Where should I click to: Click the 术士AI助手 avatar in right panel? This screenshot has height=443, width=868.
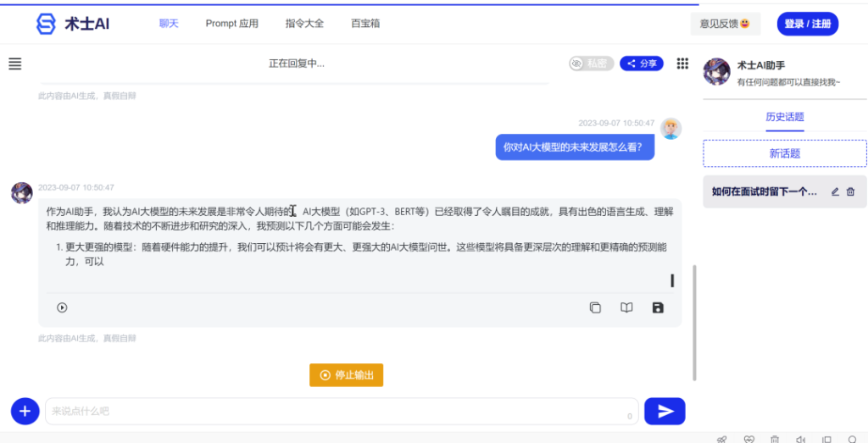[716, 71]
